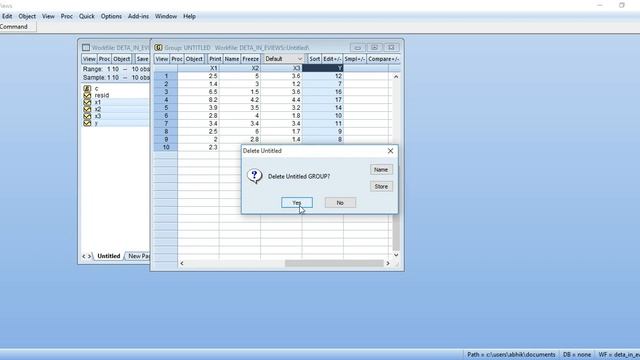Click workfile tab scroll right arrow
Viewport: 640px width, 360px height.
89,256
